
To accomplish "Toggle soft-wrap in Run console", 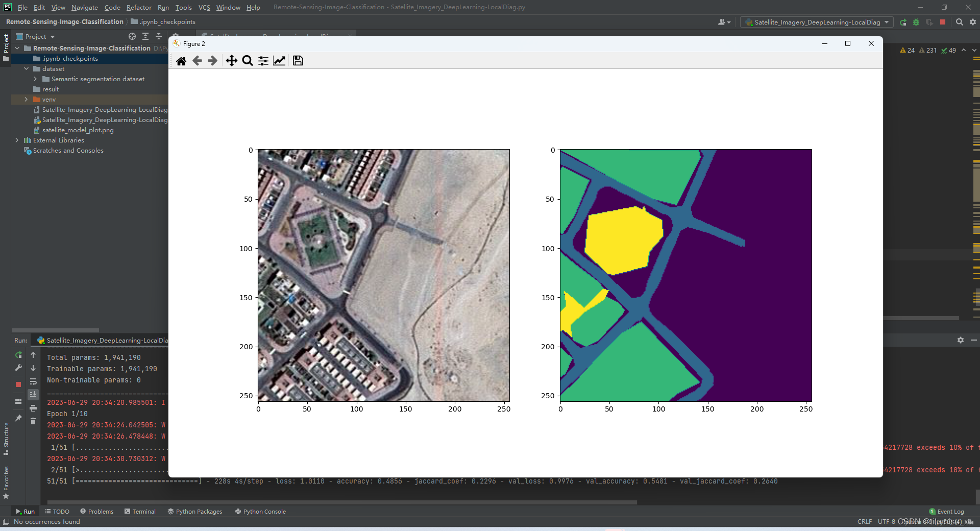I will (x=33, y=381).
